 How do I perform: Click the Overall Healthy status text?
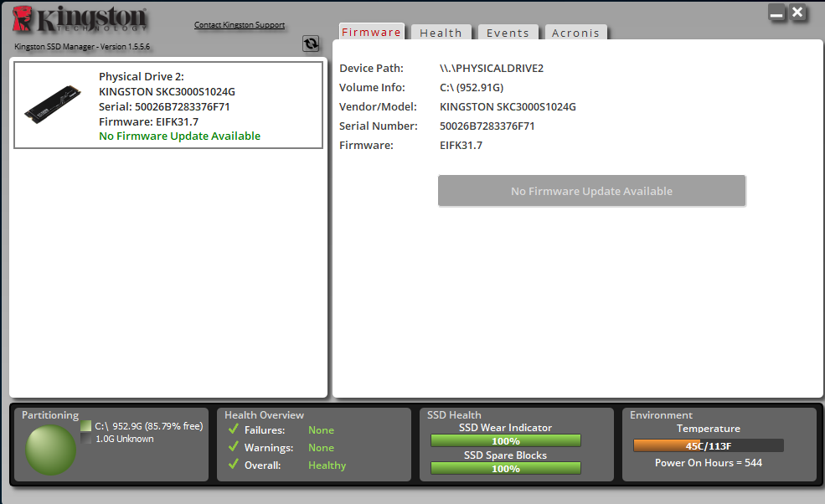point(327,465)
